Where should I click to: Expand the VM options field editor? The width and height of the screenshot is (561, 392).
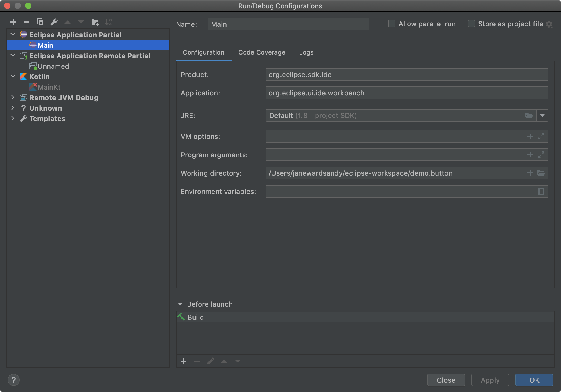(x=541, y=137)
